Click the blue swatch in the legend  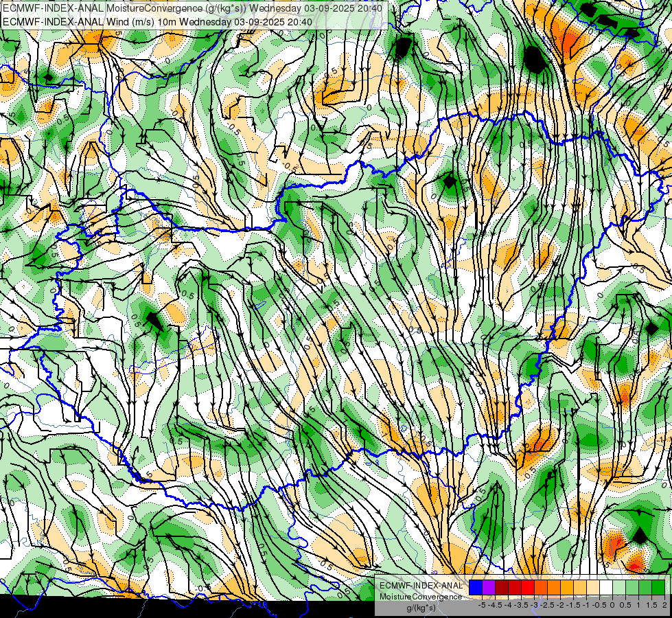(x=476, y=588)
